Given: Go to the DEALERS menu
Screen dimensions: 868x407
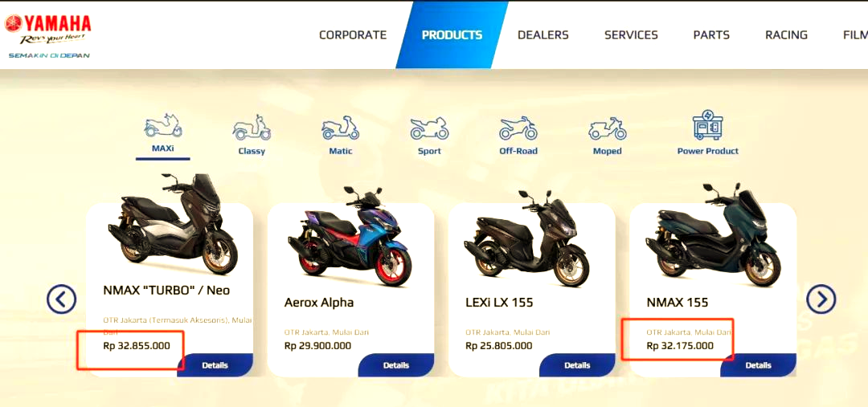Looking at the screenshot, I should pyautogui.click(x=543, y=35).
